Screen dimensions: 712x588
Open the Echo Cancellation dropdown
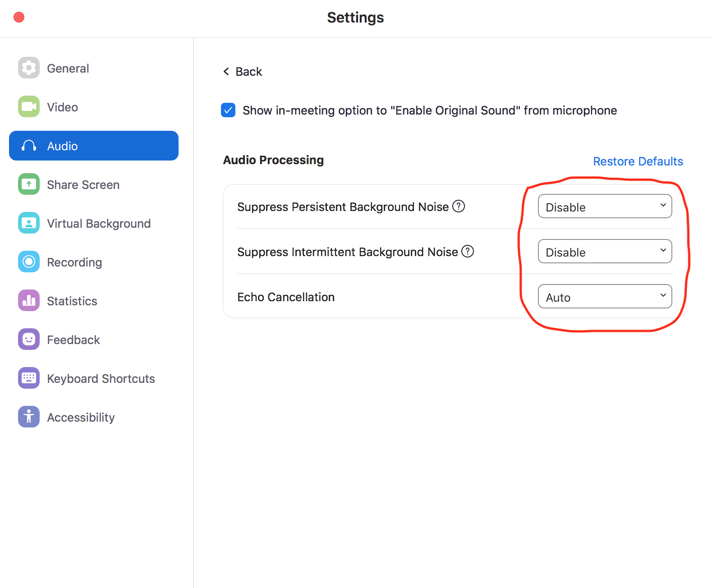pos(605,297)
